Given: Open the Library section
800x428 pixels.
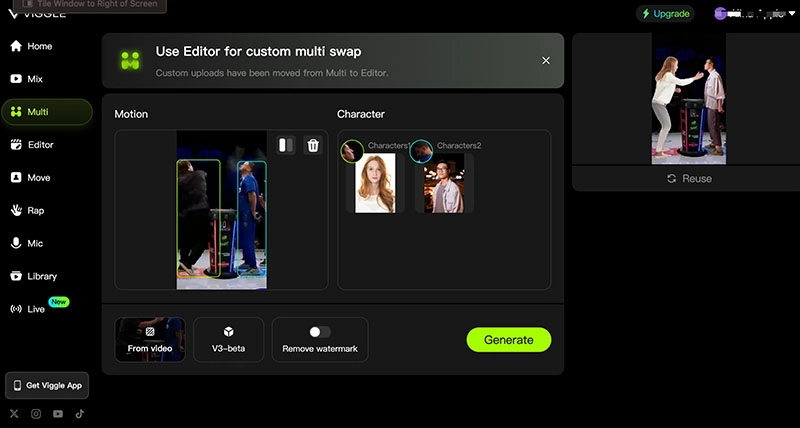Looking at the screenshot, I should [34, 276].
